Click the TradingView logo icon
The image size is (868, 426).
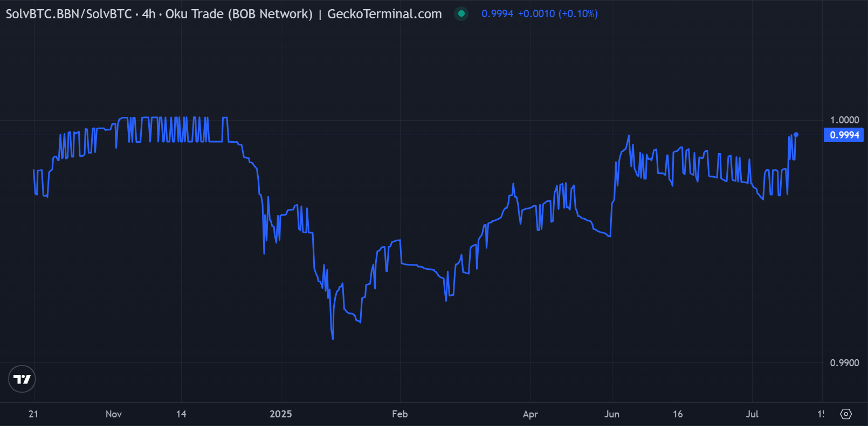[22, 379]
